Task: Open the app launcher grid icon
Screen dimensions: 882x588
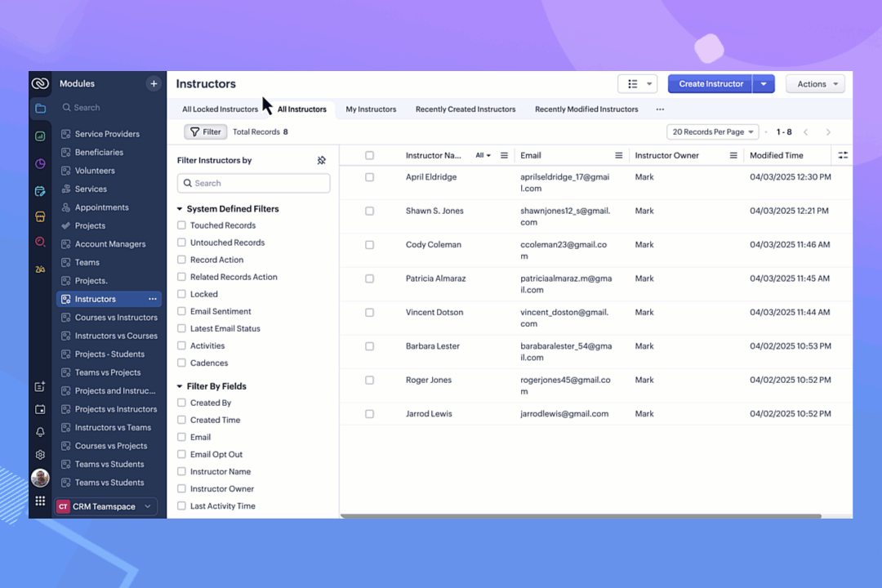Action: point(40,501)
